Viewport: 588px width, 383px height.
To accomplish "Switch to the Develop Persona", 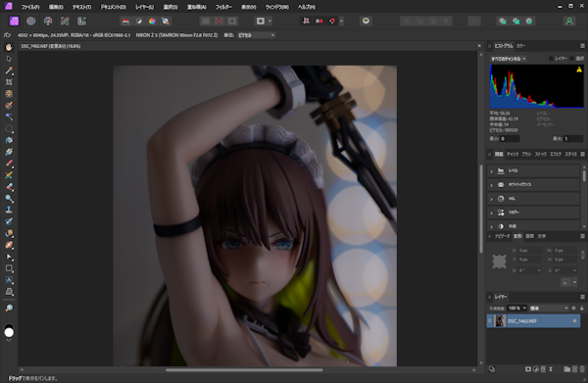I will coord(48,21).
